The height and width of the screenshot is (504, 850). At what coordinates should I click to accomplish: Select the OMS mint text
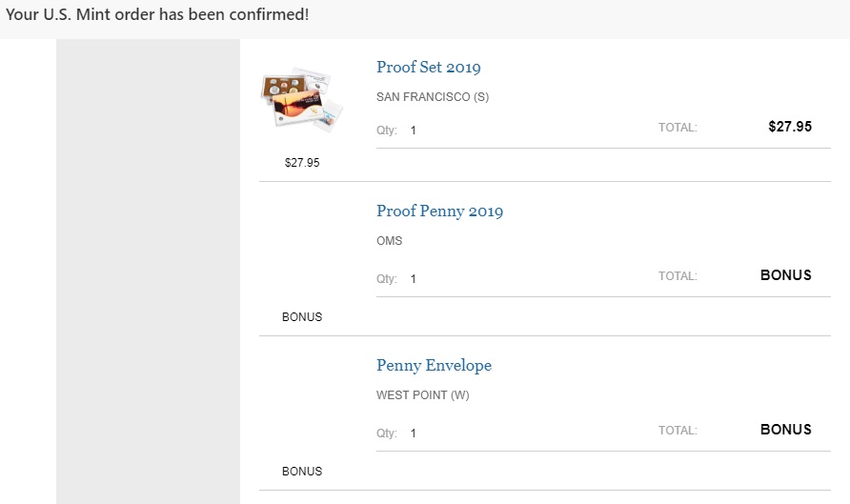390,241
